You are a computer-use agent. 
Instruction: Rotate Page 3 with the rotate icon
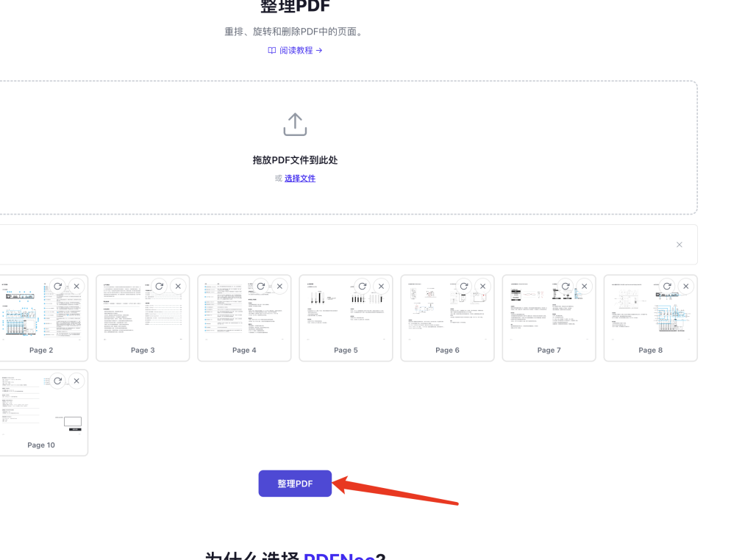tap(160, 286)
